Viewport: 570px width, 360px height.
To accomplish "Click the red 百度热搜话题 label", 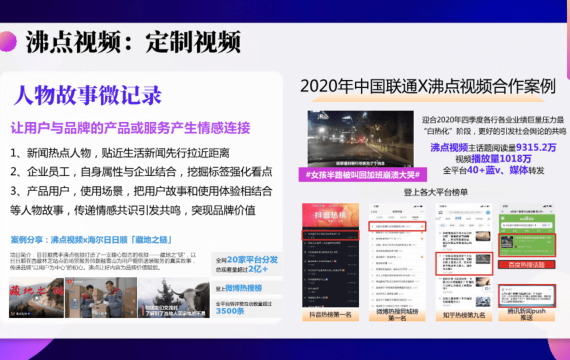I will [x=527, y=264].
